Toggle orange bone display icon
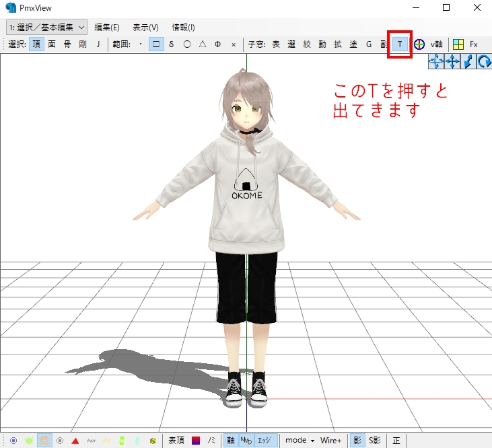492x448 pixels. (44, 441)
